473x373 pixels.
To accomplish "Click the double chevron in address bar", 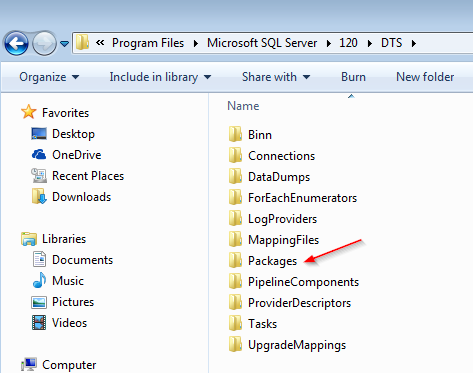I will coord(100,43).
